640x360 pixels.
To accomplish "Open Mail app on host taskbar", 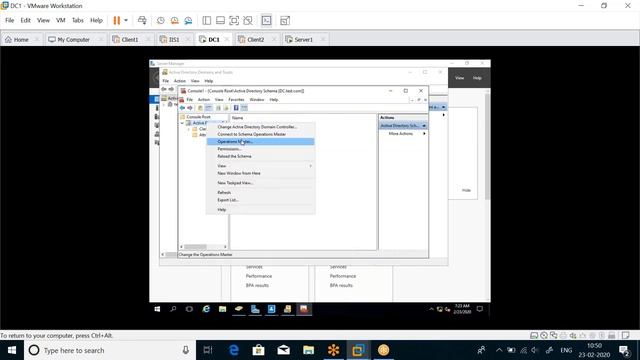I will tap(283, 350).
